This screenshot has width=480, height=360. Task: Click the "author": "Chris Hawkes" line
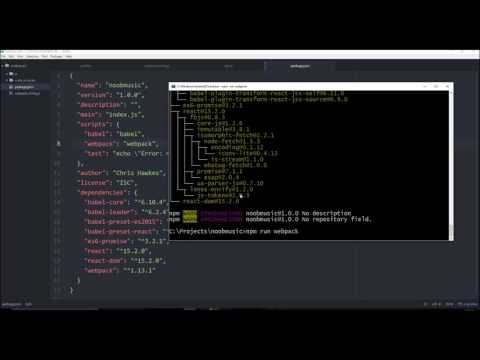click(x=122, y=173)
